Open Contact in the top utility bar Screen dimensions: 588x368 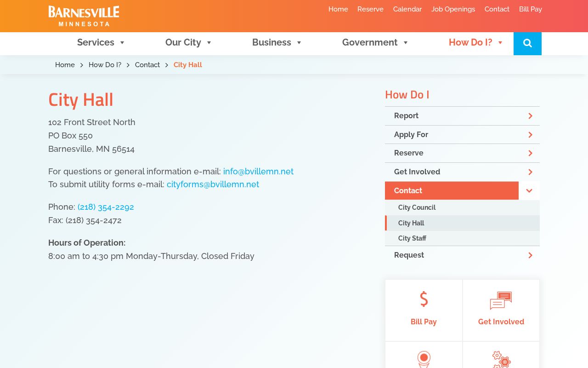[497, 9]
